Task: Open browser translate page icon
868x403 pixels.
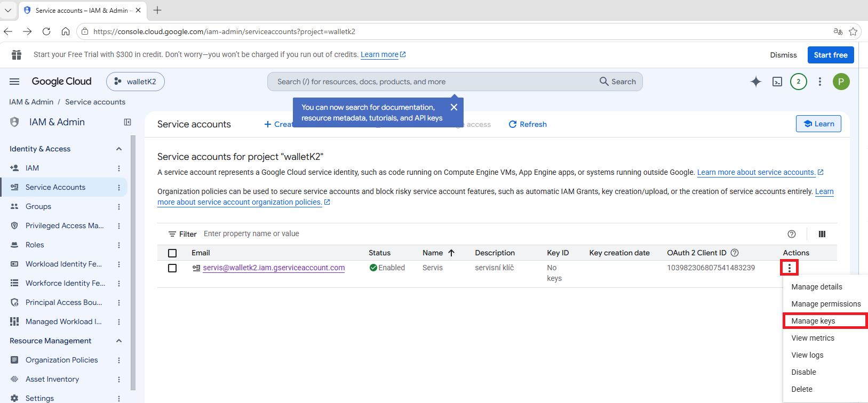Action: click(x=838, y=31)
